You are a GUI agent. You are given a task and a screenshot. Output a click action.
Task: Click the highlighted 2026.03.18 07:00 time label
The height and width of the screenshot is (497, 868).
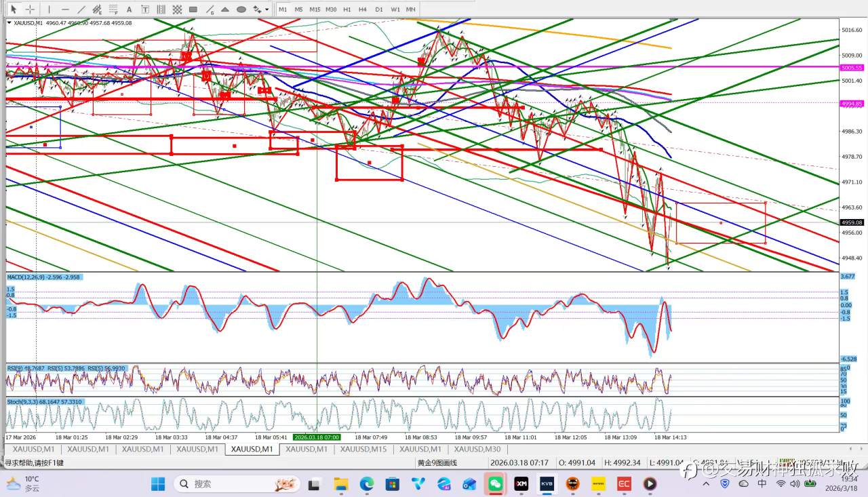click(317, 437)
